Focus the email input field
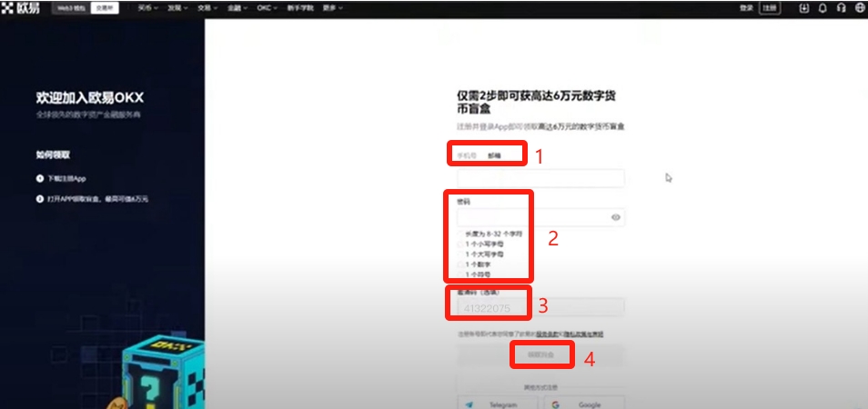868x409 pixels. tap(540, 178)
